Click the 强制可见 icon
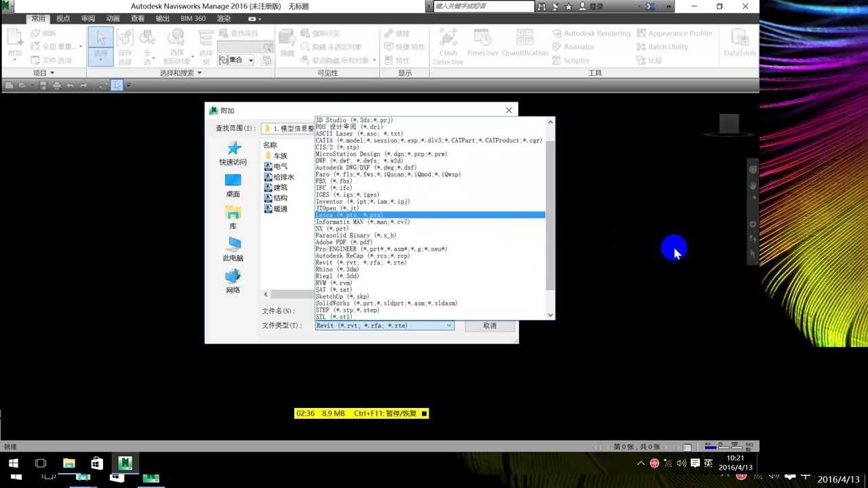This screenshot has height=488, width=868. 304,33
